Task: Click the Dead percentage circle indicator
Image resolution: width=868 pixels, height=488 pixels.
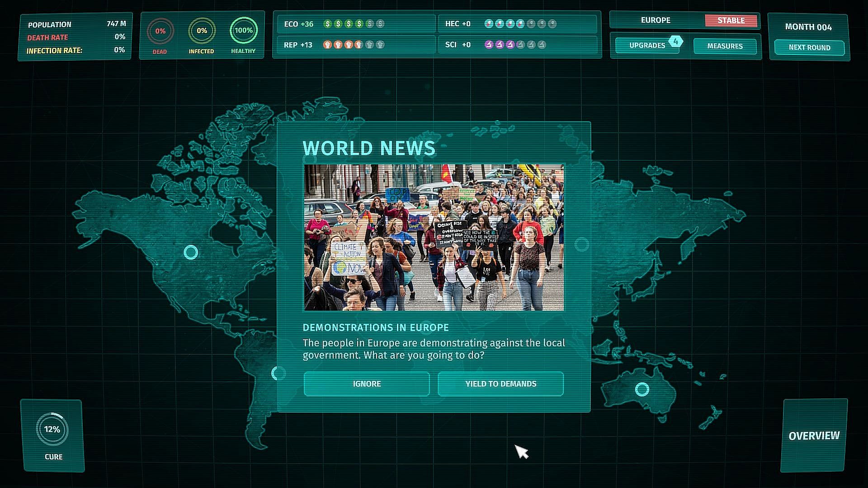Action: tap(160, 31)
